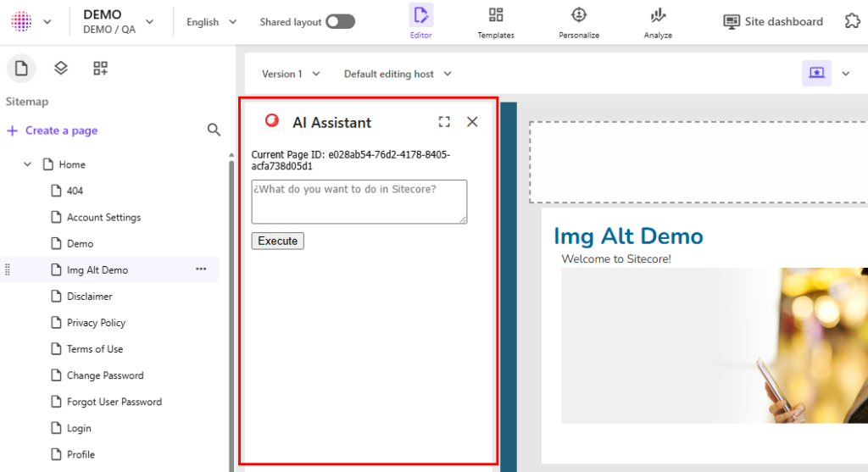The width and height of the screenshot is (868, 472).
Task: Select the banner image with phone
Action: pyautogui.click(x=715, y=345)
